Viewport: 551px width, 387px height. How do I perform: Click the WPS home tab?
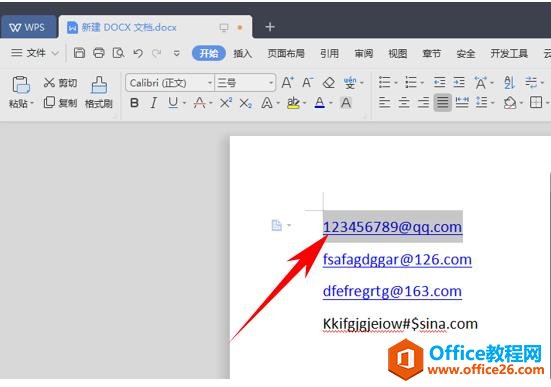28,27
